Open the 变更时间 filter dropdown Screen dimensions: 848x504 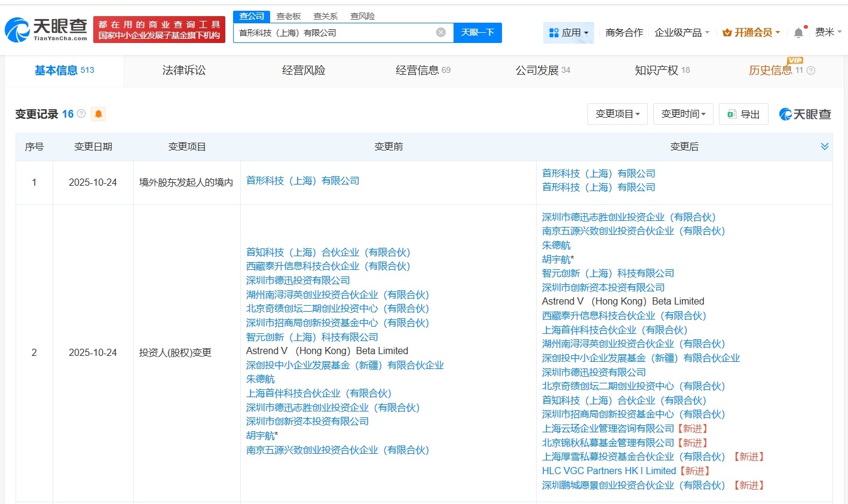click(682, 113)
